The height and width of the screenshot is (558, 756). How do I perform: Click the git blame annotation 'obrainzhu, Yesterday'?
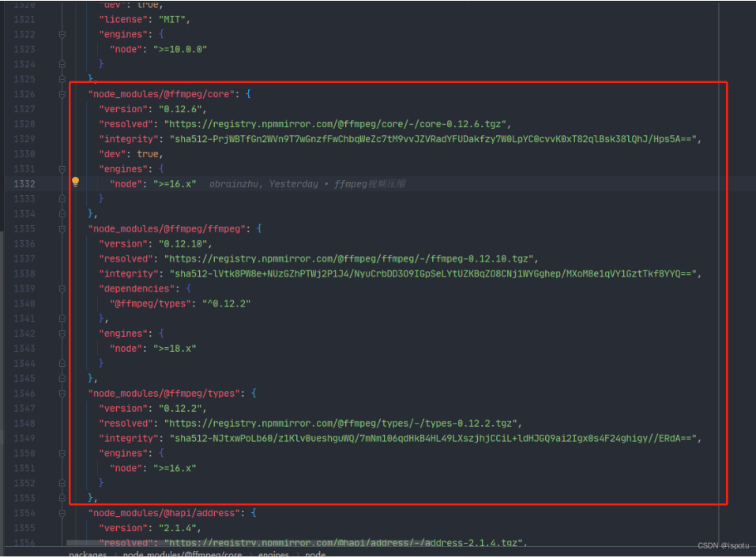[x=264, y=183]
